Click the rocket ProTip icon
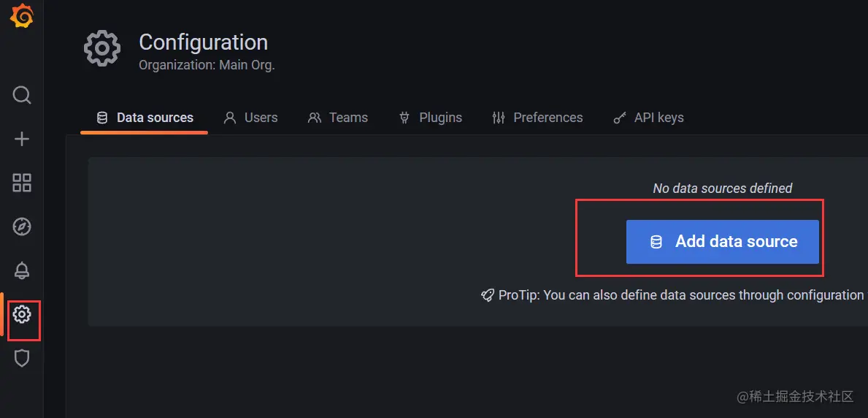This screenshot has height=418, width=868. click(487, 295)
